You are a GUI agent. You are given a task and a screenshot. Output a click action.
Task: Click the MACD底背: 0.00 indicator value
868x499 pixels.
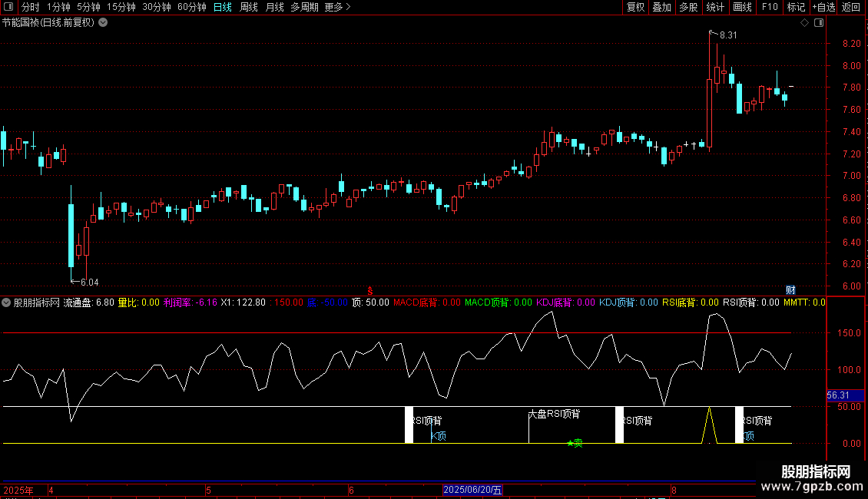pyautogui.click(x=427, y=302)
